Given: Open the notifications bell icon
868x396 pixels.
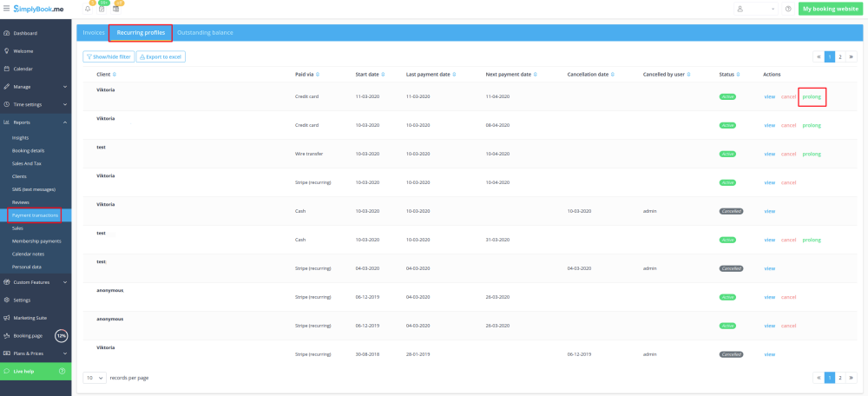Looking at the screenshot, I should (x=88, y=9).
